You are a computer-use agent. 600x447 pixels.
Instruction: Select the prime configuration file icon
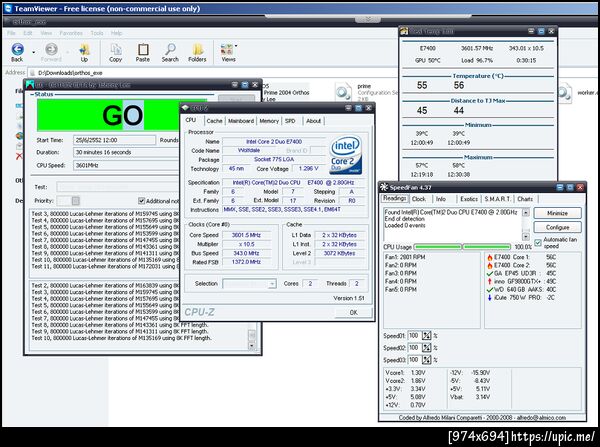(343, 92)
